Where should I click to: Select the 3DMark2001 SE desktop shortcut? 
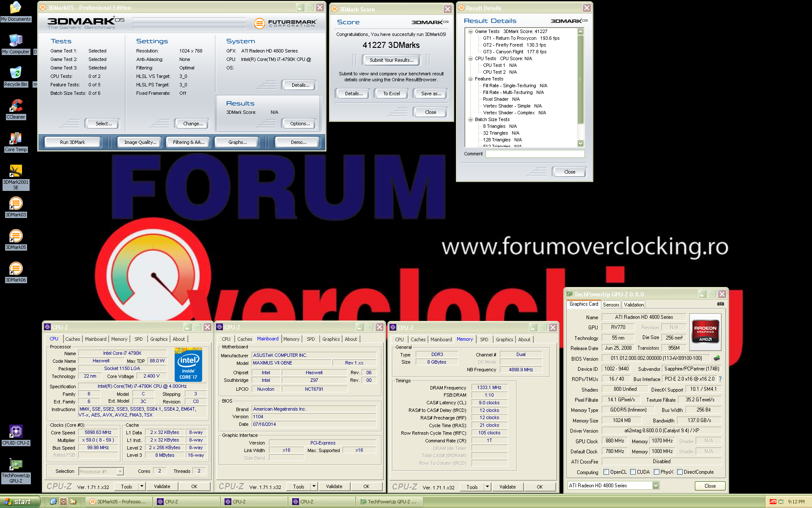pyautogui.click(x=16, y=177)
